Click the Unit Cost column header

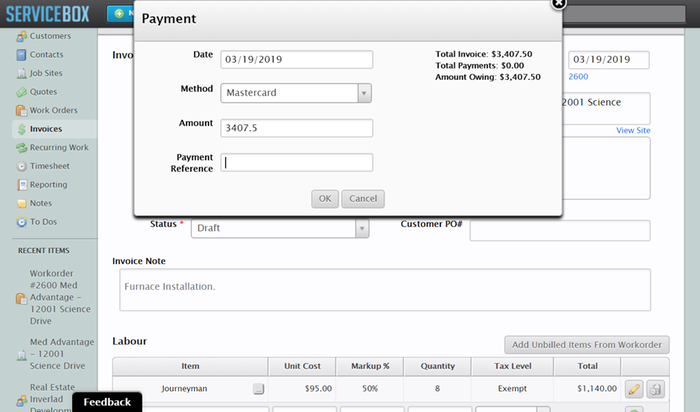pos(302,366)
